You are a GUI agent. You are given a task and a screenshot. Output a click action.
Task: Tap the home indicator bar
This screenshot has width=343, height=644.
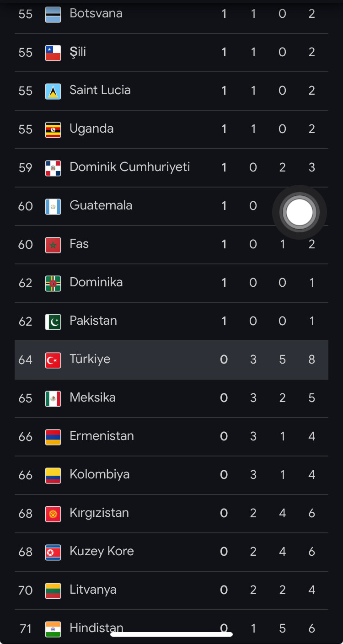pos(171,634)
